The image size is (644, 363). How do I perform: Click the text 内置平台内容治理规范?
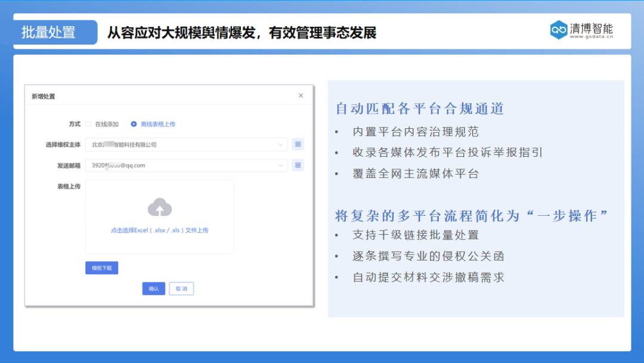click(416, 132)
